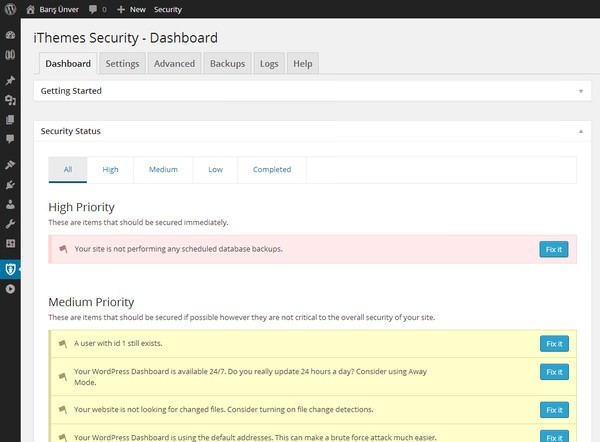Switch to the Settings tab

point(122,64)
